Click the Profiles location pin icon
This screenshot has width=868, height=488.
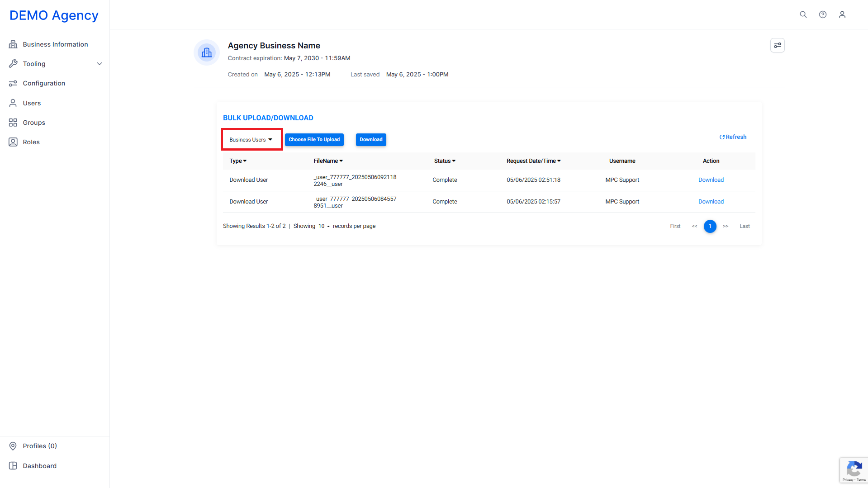tap(13, 446)
